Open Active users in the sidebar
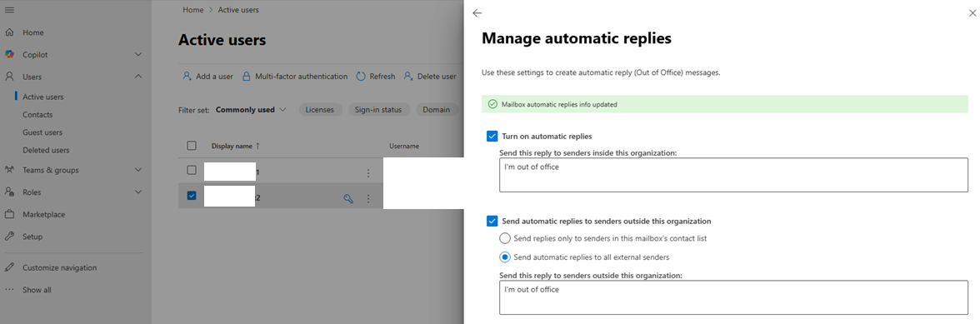 click(x=43, y=97)
